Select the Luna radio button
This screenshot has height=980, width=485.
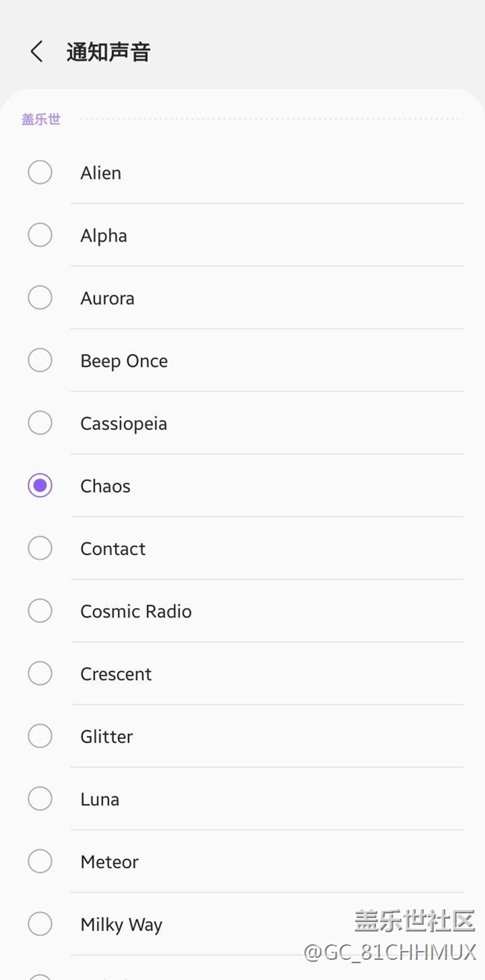point(40,799)
